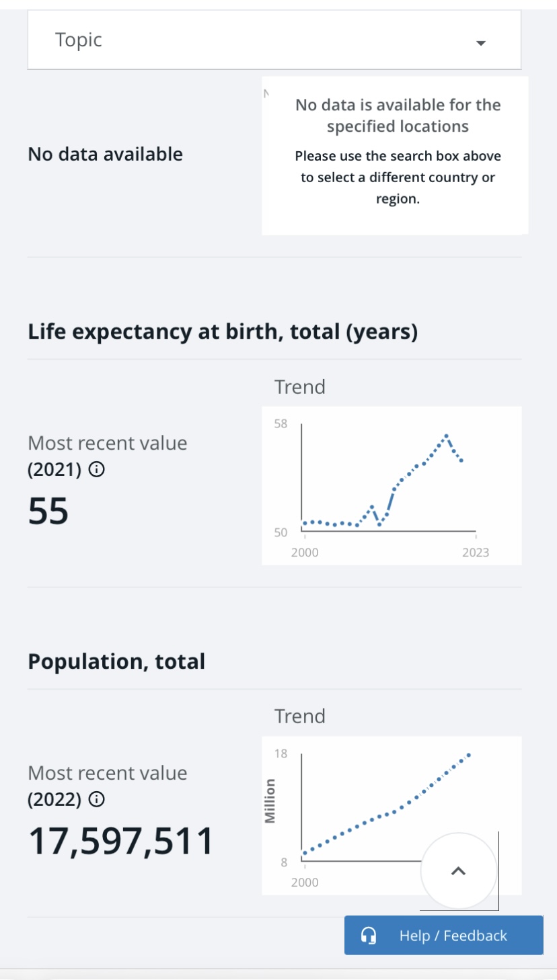Click the No data available heading

click(106, 154)
